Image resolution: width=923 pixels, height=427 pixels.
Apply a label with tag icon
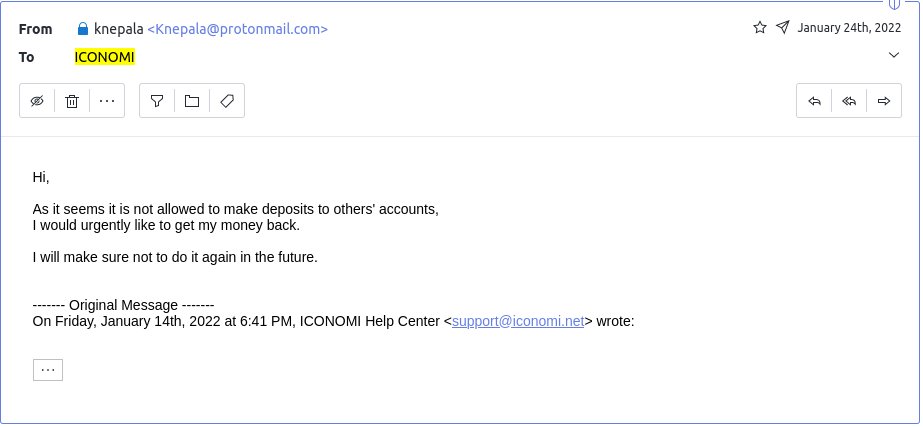click(x=227, y=101)
